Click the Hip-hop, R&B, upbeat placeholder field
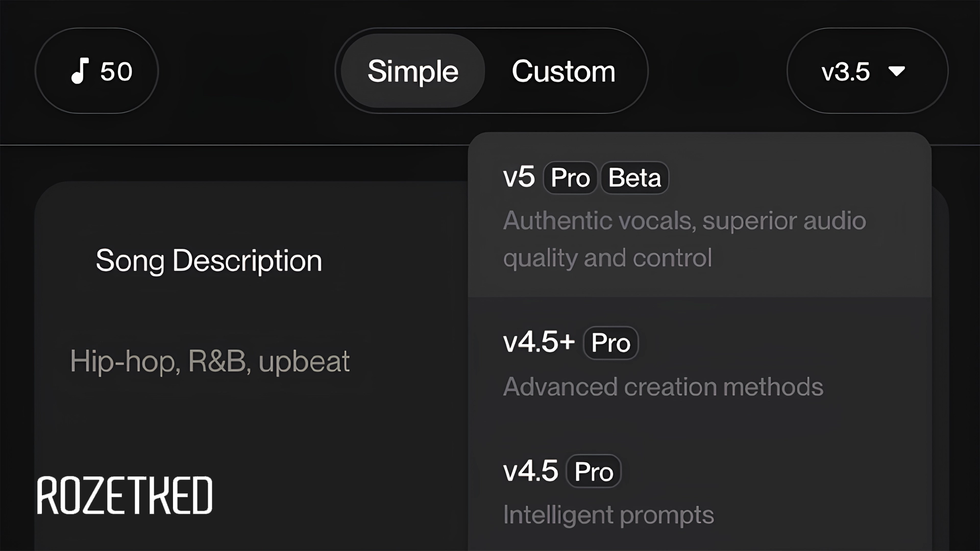 click(210, 361)
